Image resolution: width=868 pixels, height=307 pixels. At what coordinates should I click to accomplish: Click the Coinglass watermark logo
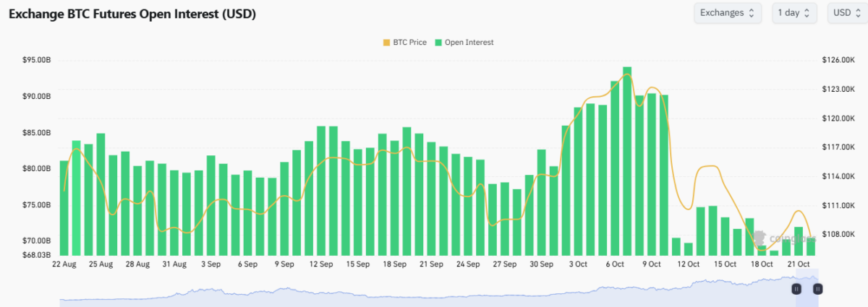(x=759, y=236)
